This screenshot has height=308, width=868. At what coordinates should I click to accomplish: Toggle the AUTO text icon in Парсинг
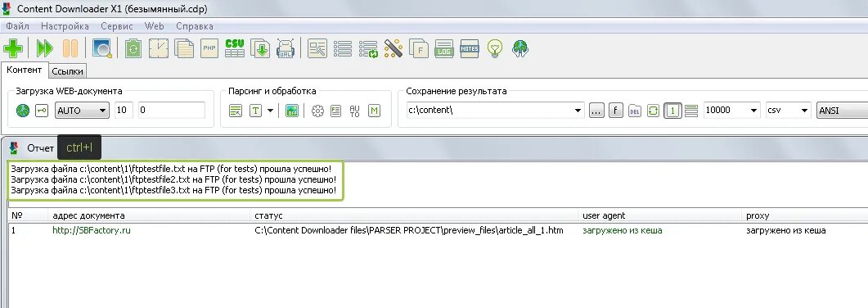point(355,111)
